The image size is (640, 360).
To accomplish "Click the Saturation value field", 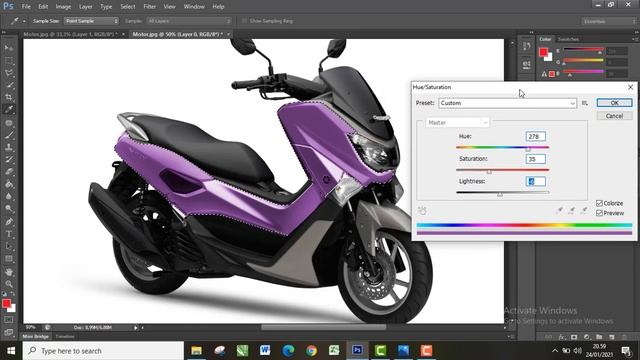I will click(x=536, y=159).
